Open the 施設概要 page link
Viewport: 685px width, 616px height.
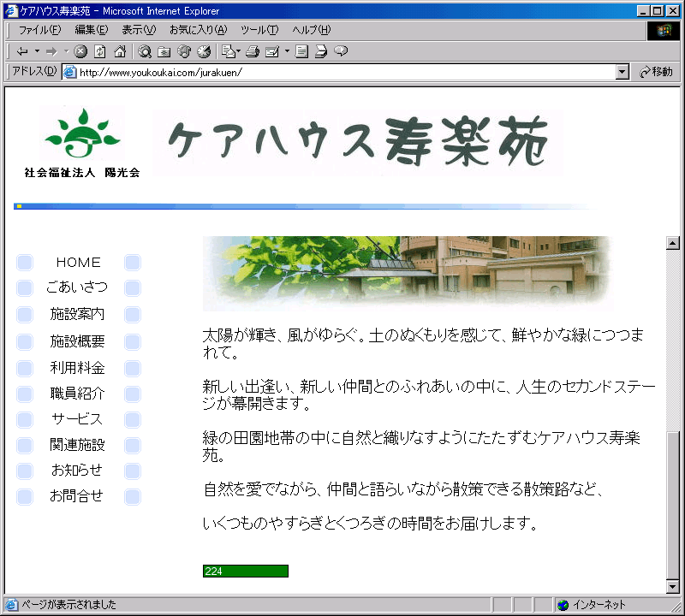point(77,341)
